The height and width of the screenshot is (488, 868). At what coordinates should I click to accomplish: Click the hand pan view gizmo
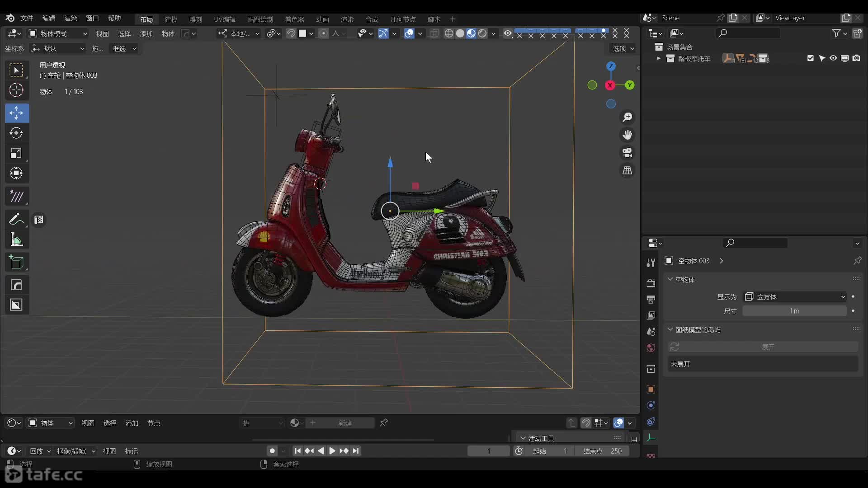(627, 135)
